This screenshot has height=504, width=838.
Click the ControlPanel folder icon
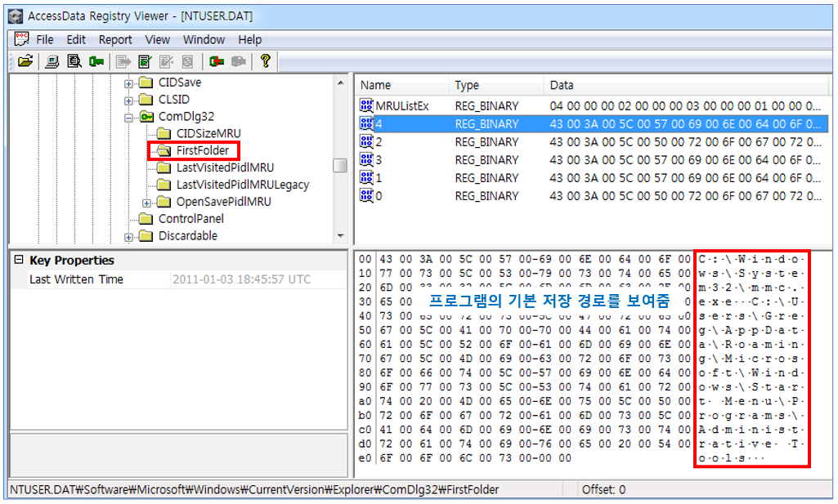[146, 219]
